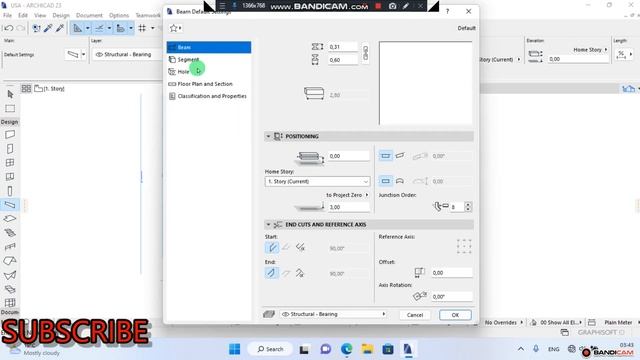Choose the perpendicular End cut option
The image size is (640, 360).
pos(272,273)
